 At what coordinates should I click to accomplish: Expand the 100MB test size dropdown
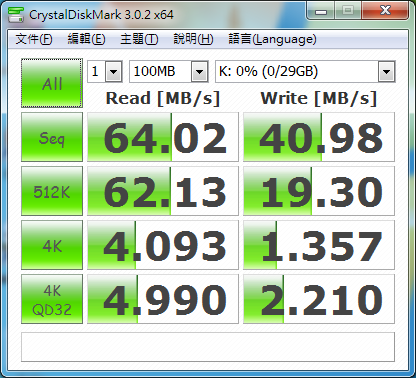tap(199, 71)
